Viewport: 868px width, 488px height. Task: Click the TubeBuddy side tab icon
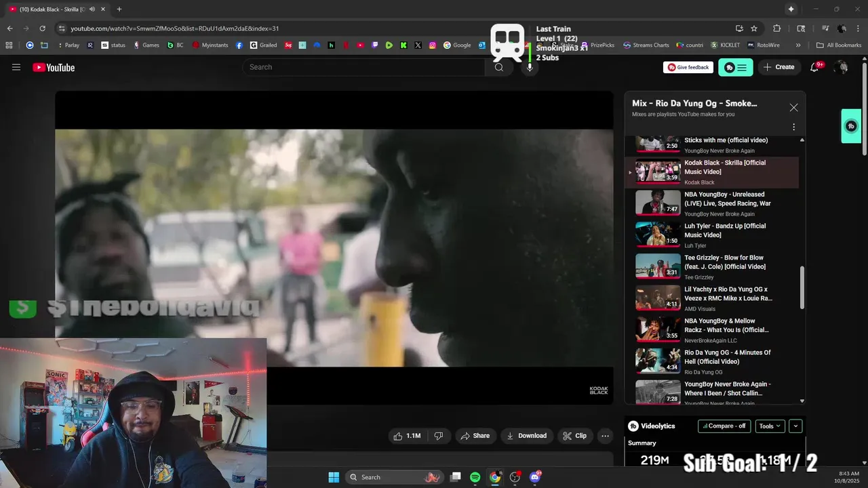point(851,126)
